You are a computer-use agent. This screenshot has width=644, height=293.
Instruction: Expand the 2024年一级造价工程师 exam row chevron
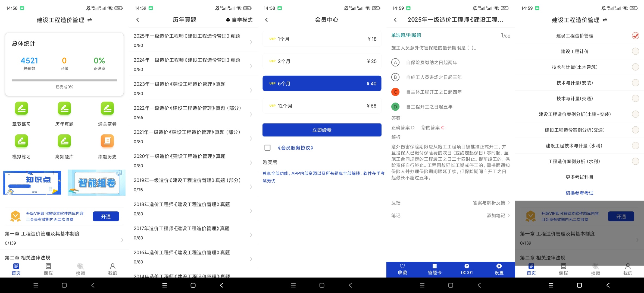tap(251, 66)
